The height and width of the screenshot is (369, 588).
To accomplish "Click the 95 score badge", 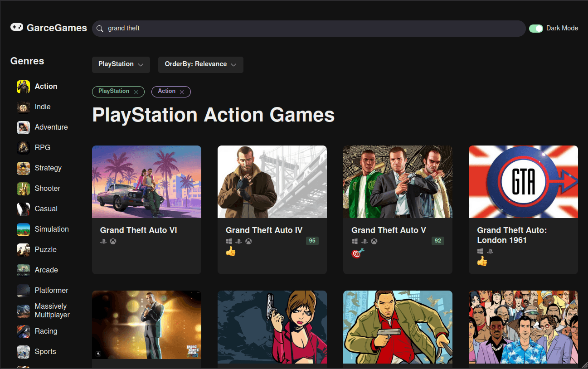I will (312, 241).
